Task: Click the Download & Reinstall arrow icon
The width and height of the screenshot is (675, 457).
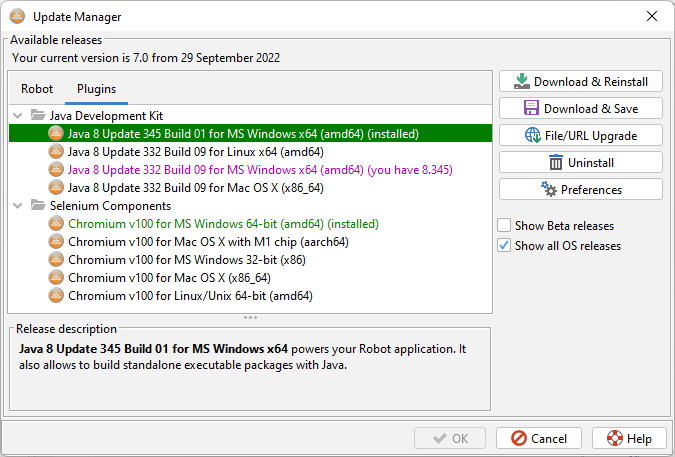Action: (521, 81)
